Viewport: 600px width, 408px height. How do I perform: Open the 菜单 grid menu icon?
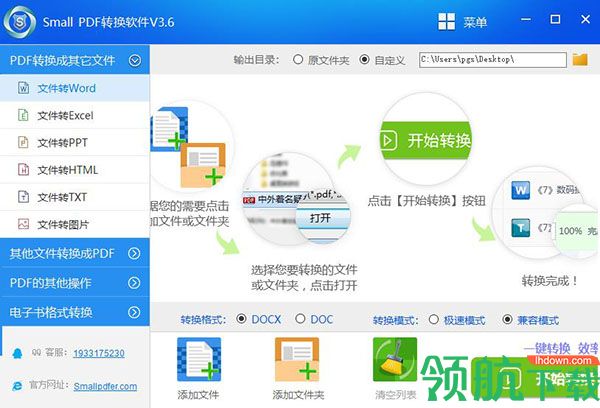click(447, 21)
